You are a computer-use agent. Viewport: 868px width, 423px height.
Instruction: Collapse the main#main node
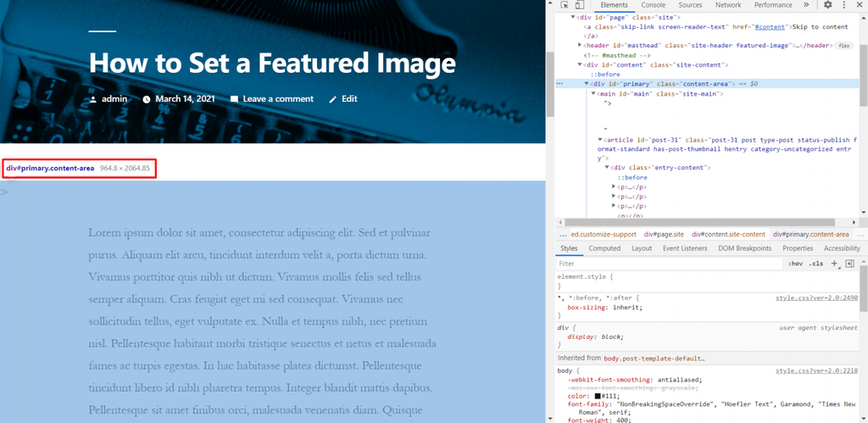click(x=593, y=93)
